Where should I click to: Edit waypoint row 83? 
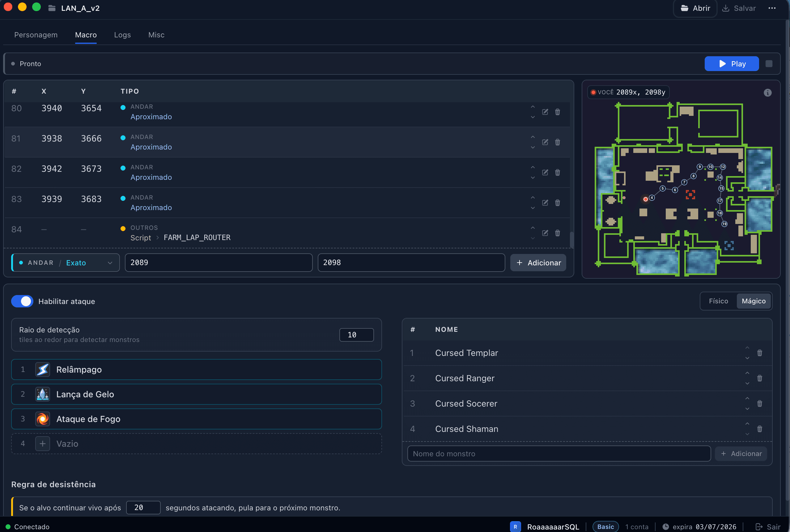pyautogui.click(x=545, y=203)
